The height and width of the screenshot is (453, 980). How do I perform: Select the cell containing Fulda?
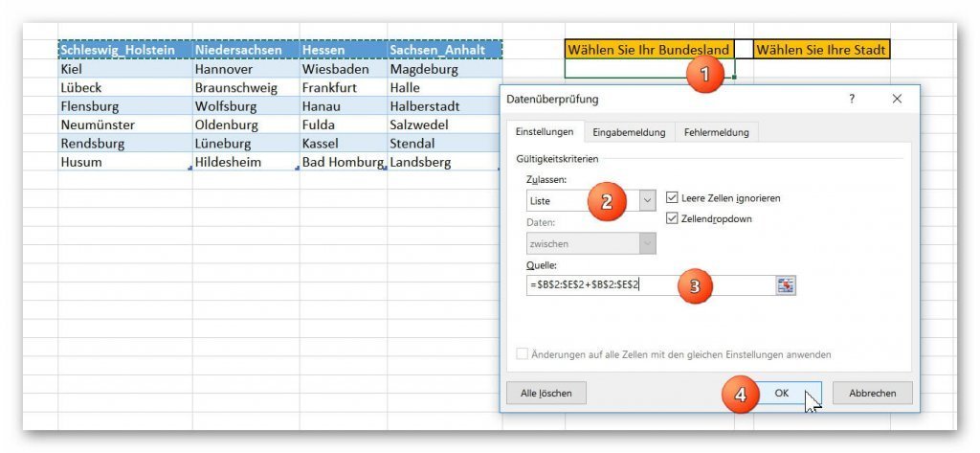pyautogui.click(x=344, y=125)
